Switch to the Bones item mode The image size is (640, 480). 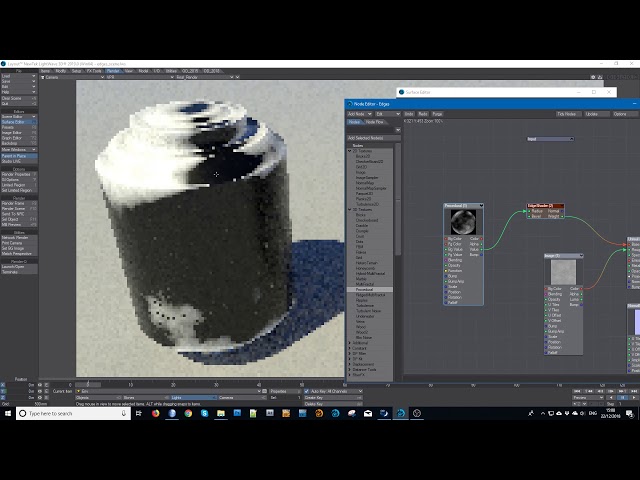tap(145, 398)
